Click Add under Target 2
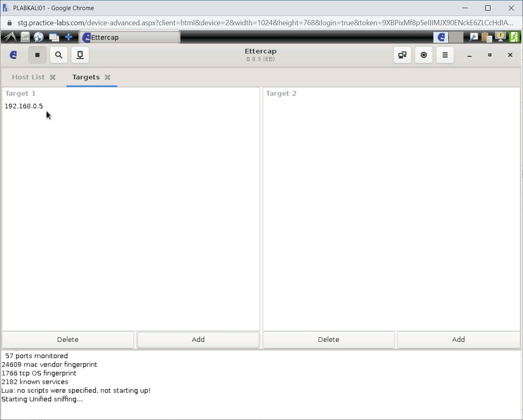 coord(458,339)
